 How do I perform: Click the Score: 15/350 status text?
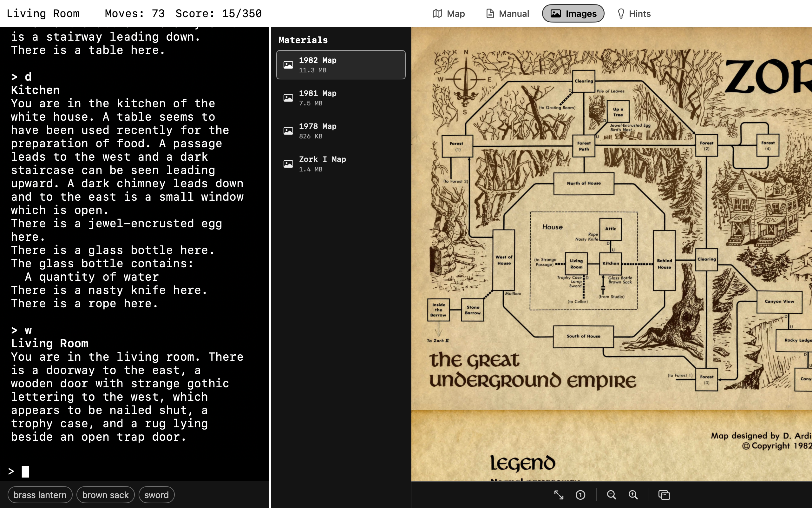click(219, 13)
